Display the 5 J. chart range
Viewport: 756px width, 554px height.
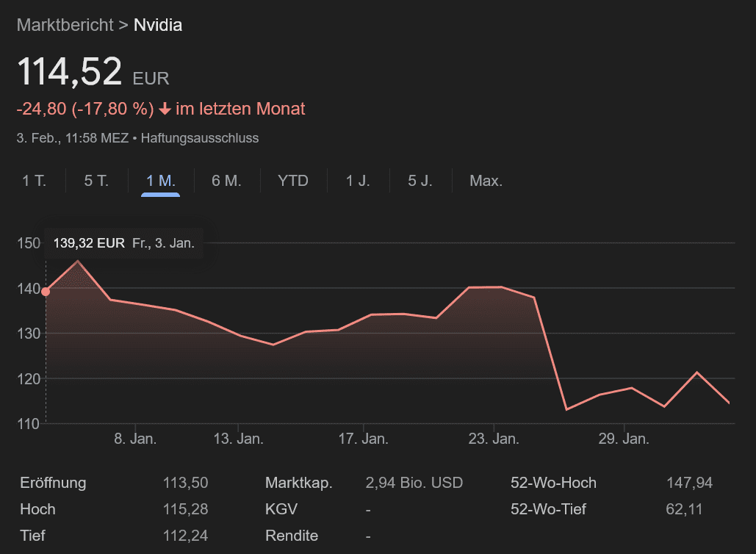click(420, 181)
